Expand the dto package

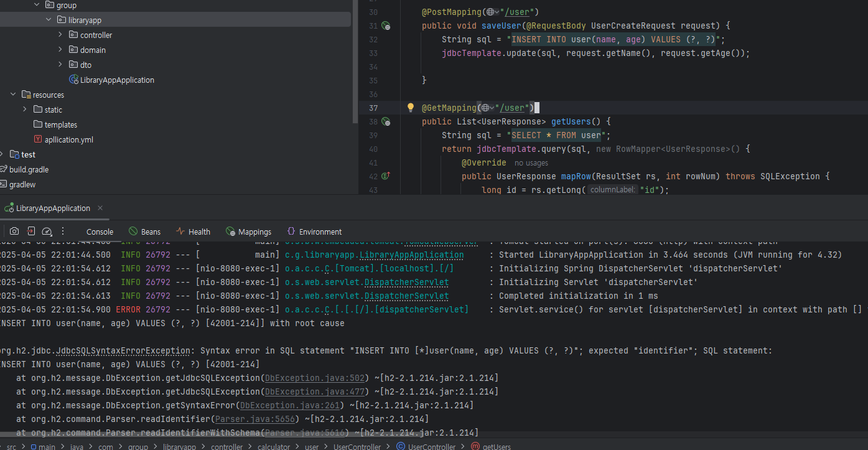coord(60,65)
